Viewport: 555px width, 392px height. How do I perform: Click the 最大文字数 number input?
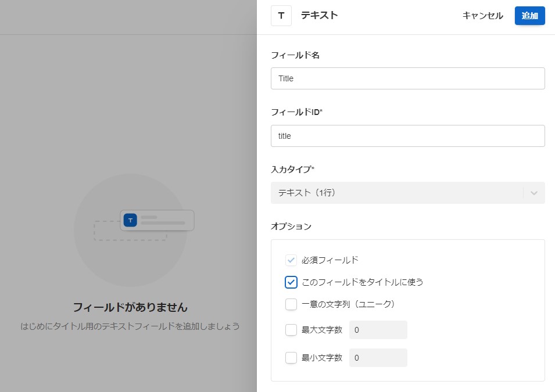click(378, 330)
